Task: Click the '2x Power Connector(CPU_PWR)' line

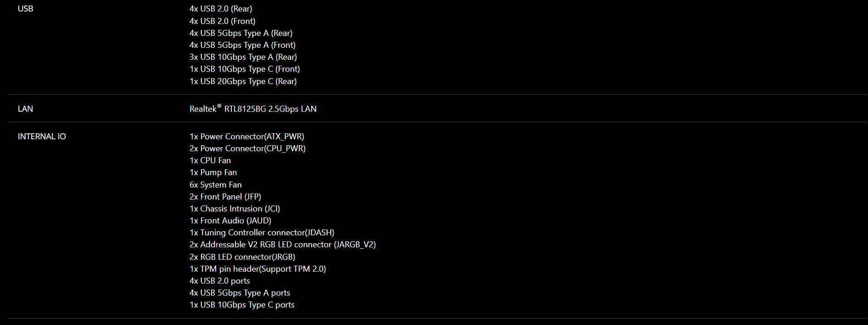Action: click(x=247, y=148)
